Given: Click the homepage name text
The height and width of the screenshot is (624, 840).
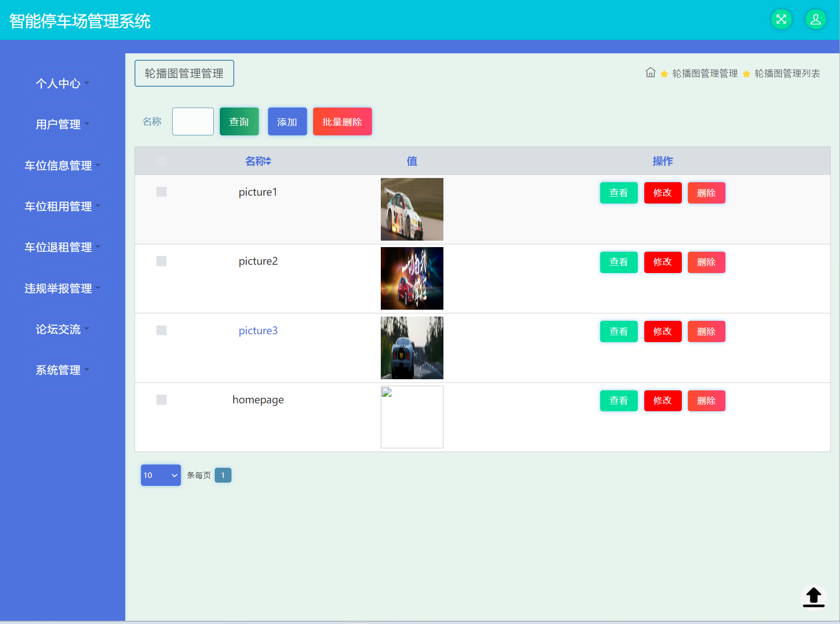Looking at the screenshot, I should 258,400.
